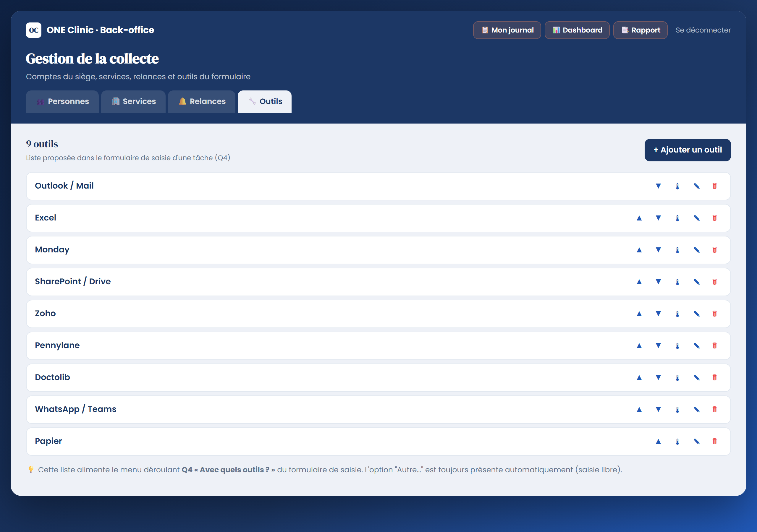The height and width of the screenshot is (532, 757).
Task: Click the '+ Ajouter un outil' button
Action: click(x=688, y=150)
